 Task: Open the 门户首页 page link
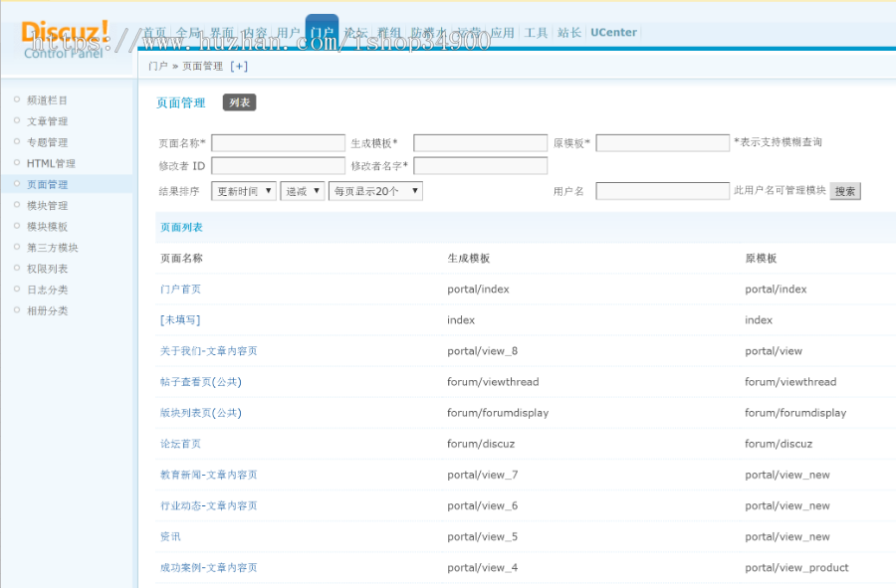(x=180, y=289)
